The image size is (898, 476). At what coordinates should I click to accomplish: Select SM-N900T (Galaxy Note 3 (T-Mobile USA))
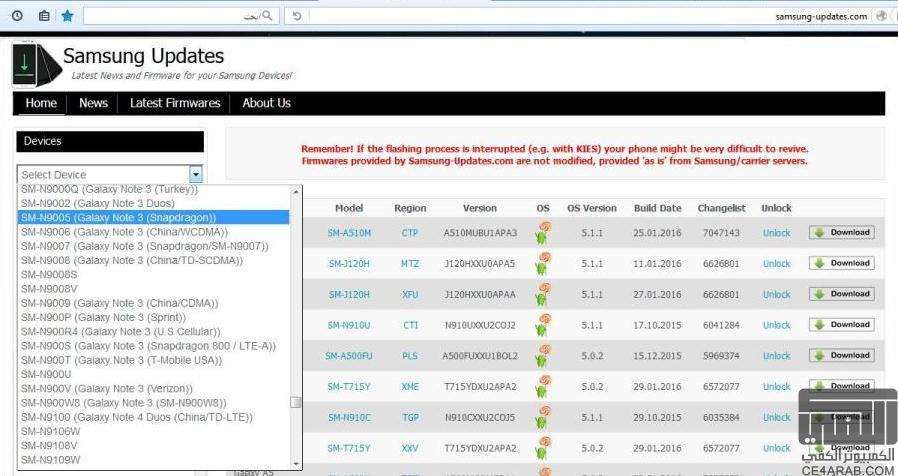153,360
